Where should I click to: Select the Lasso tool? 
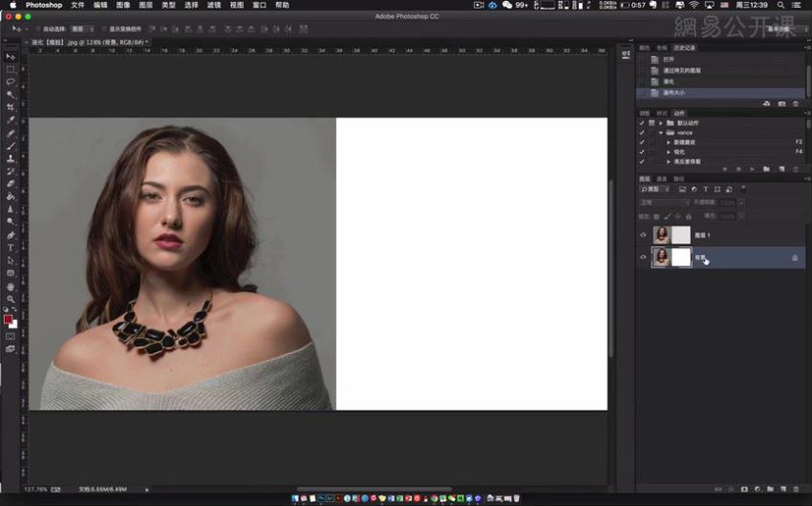click(x=11, y=82)
